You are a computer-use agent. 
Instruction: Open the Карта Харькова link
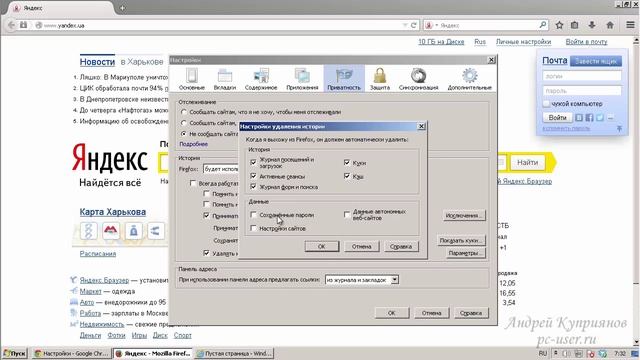point(113,212)
